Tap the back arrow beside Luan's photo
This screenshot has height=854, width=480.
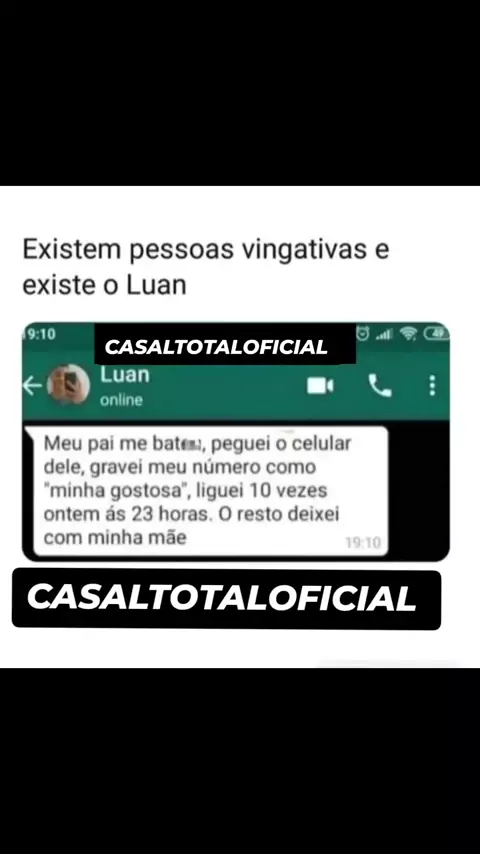[33, 386]
